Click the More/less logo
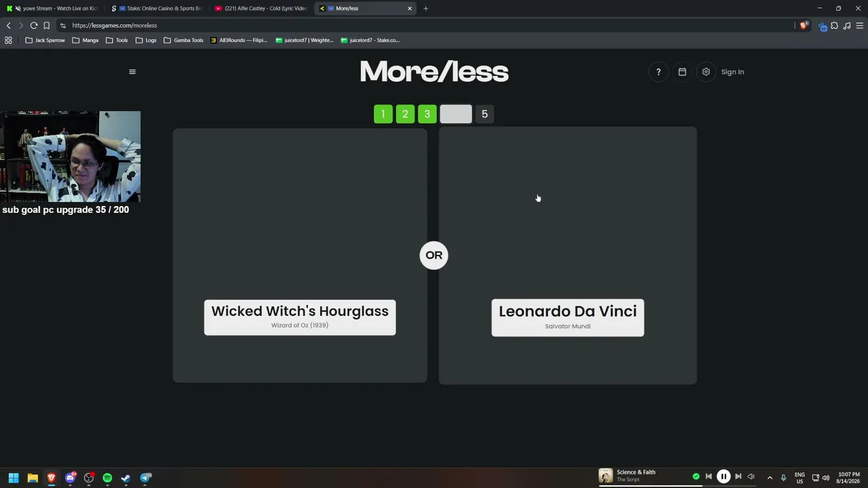This screenshot has width=868, height=488. click(x=434, y=72)
